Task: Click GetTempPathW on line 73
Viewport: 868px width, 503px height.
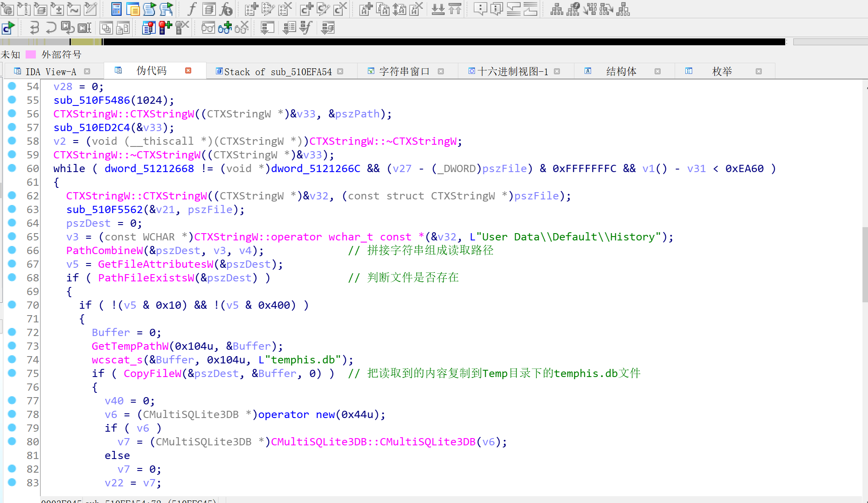Action: [130, 346]
